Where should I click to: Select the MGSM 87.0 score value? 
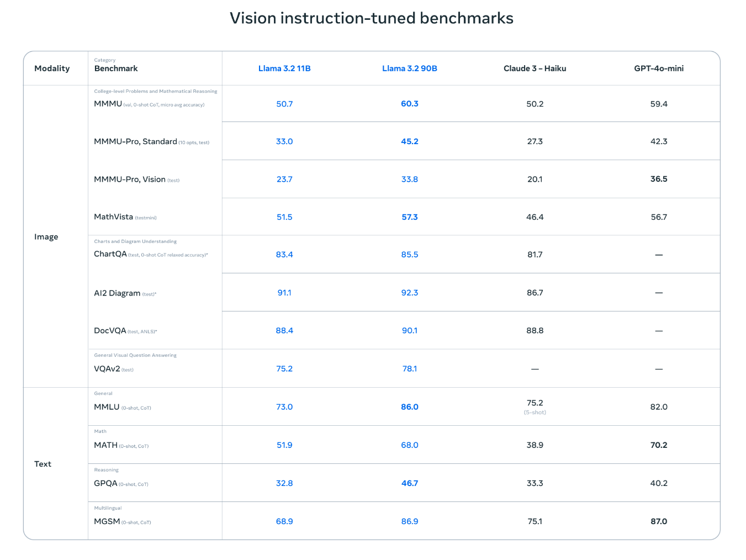pos(659,521)
